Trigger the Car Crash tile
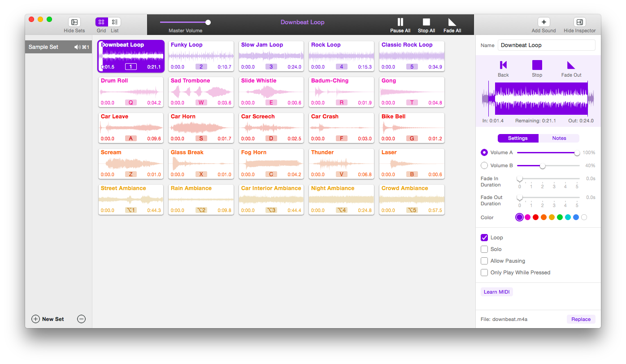 click(341, 128)
